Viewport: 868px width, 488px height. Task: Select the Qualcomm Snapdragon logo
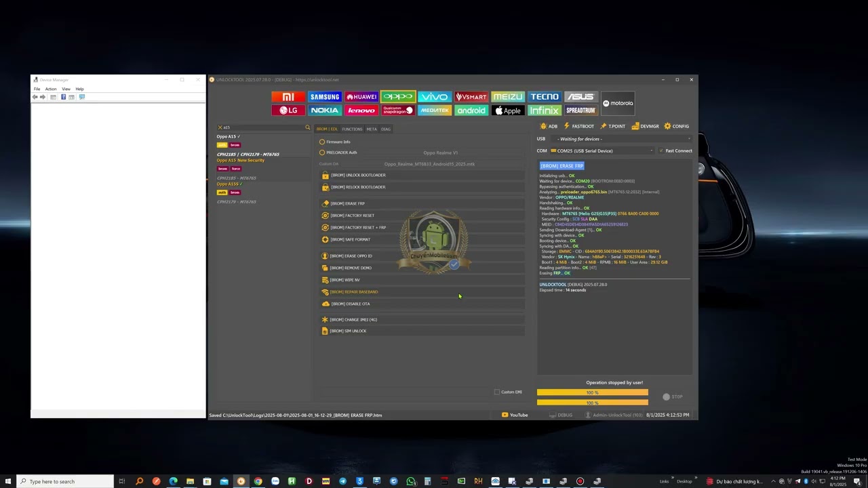[398, 110]
